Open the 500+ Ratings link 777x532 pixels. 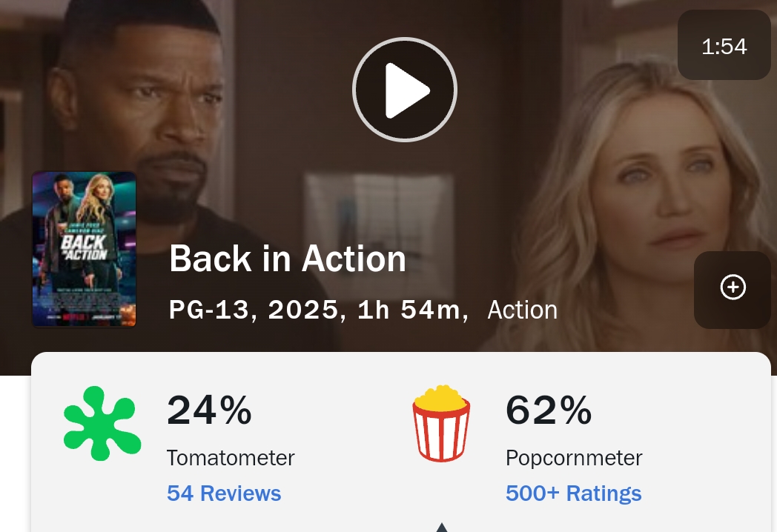[573, 493]
